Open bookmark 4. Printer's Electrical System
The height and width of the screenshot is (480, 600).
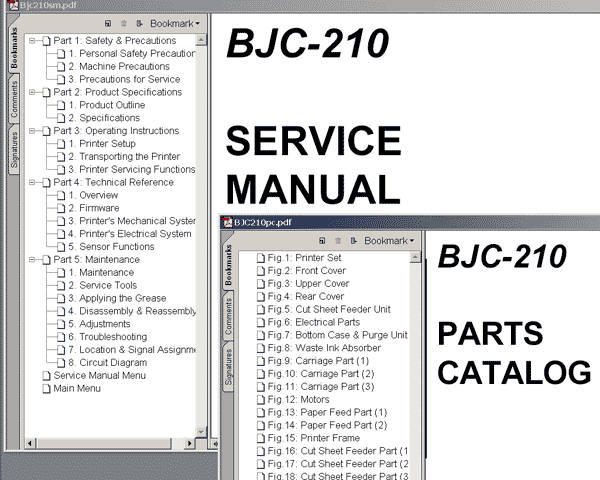pyautogui.click(x=130, y=234)
